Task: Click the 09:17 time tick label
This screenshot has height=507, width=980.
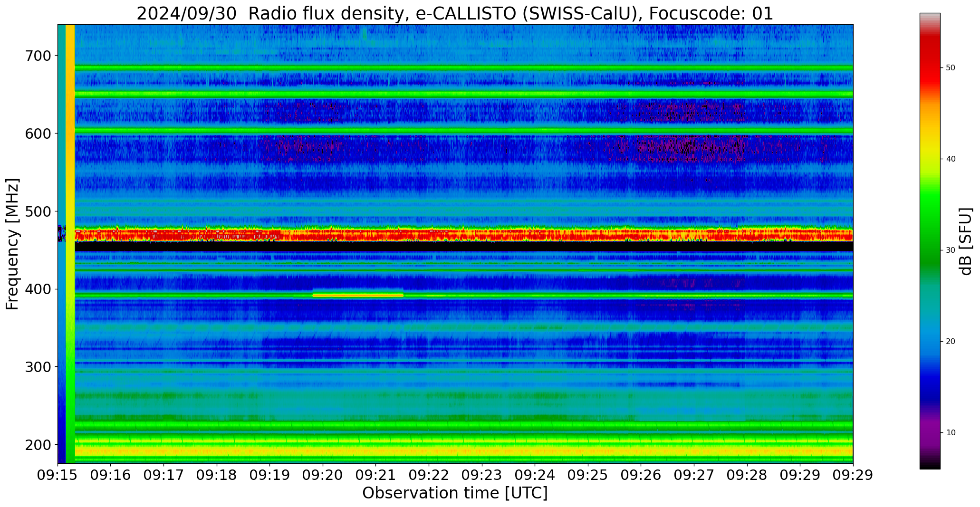Action: [x=164, y=475]
